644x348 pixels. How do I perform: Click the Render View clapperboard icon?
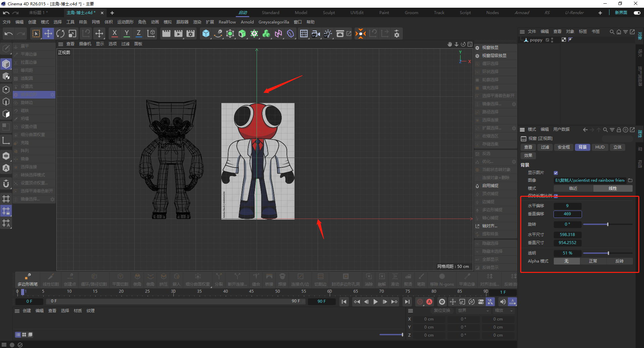click(166, 34)
